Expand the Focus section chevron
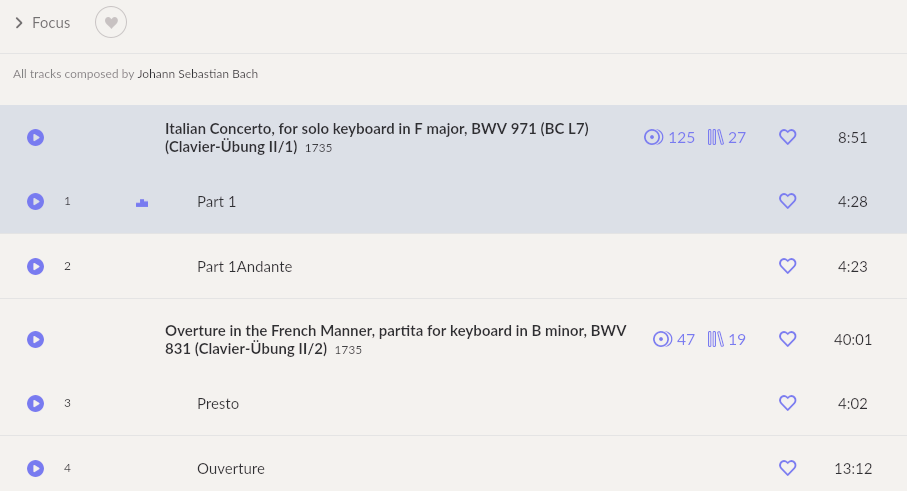Viewport: 907px width, 491px height. point(19,23)
